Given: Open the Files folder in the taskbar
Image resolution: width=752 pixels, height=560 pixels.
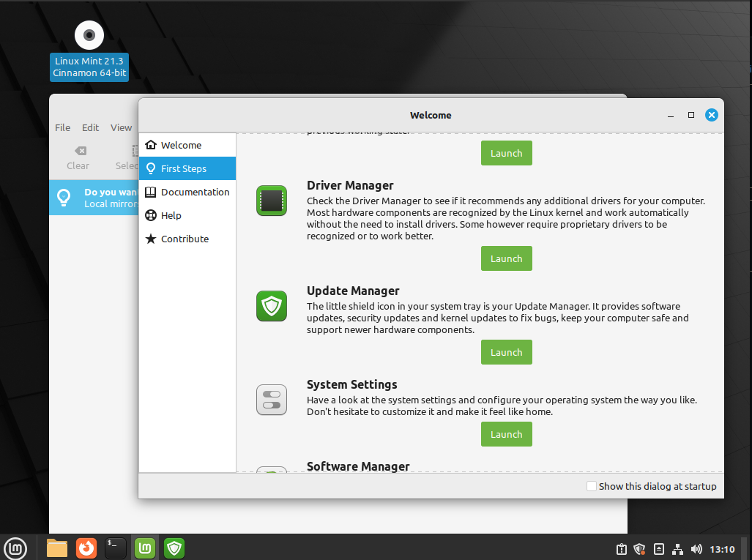Looking at the screenshot, I should (56, 548).
